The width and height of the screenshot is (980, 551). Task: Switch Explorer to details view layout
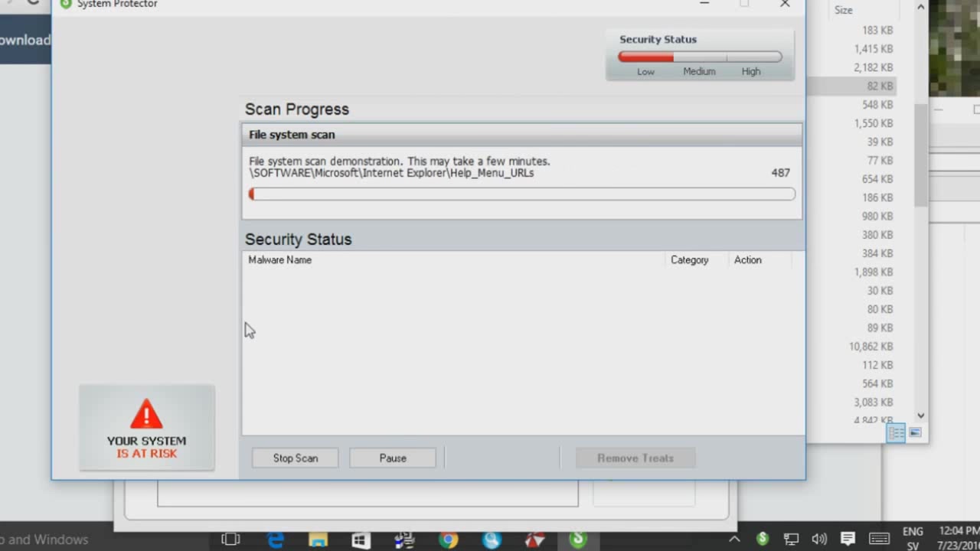point(896,433)
